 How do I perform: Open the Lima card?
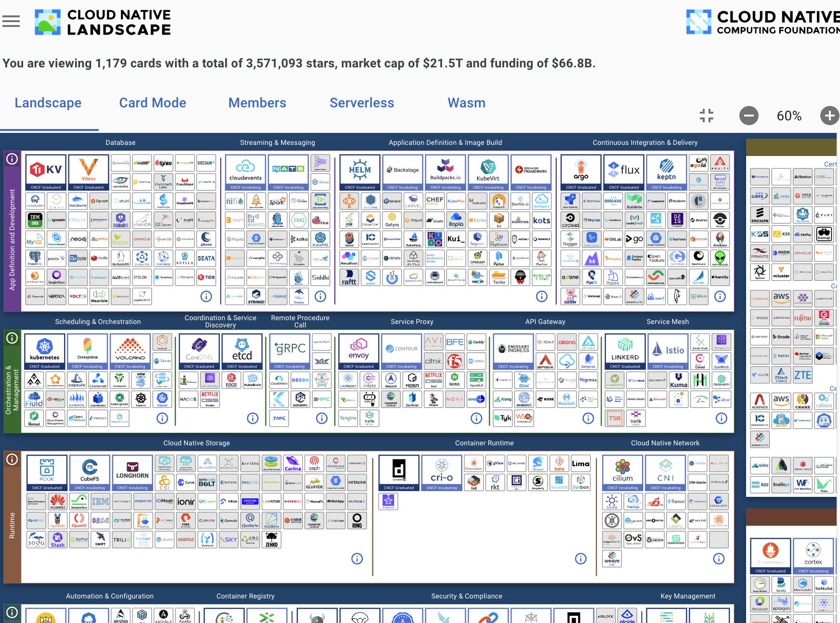coord(580,464)
